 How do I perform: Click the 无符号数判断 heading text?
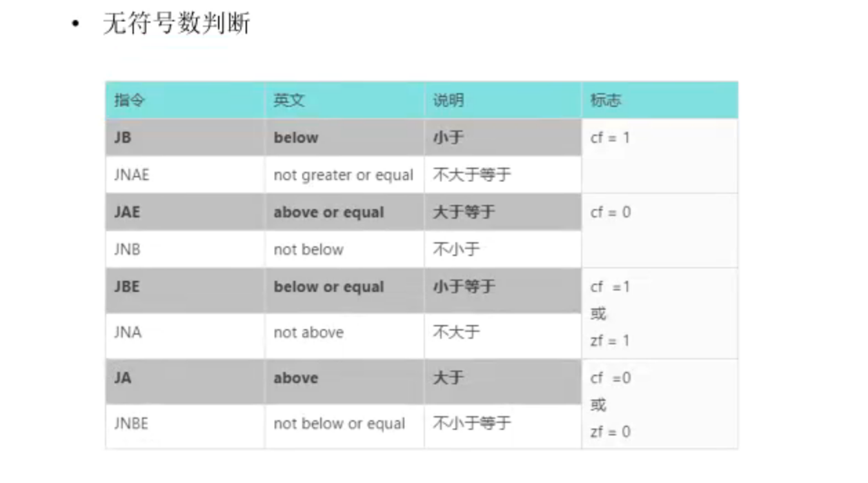click(177, 24)
